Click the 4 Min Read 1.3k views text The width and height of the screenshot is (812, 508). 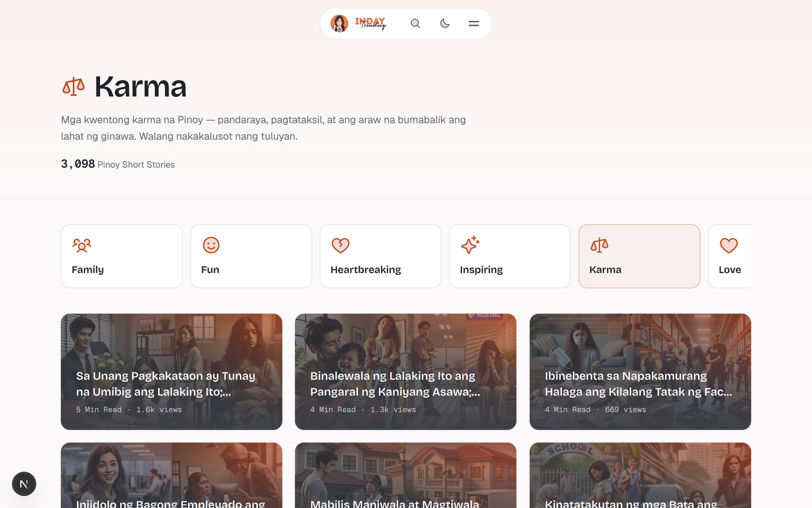363,410
